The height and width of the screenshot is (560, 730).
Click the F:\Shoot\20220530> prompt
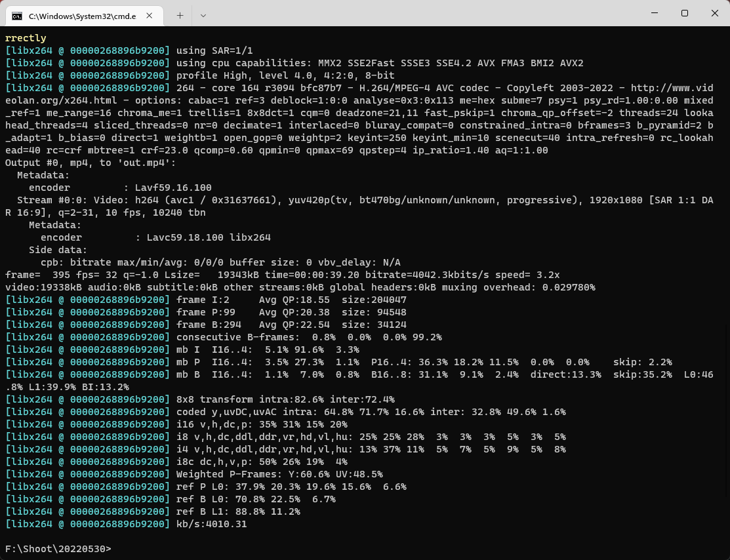click(58, 549)
